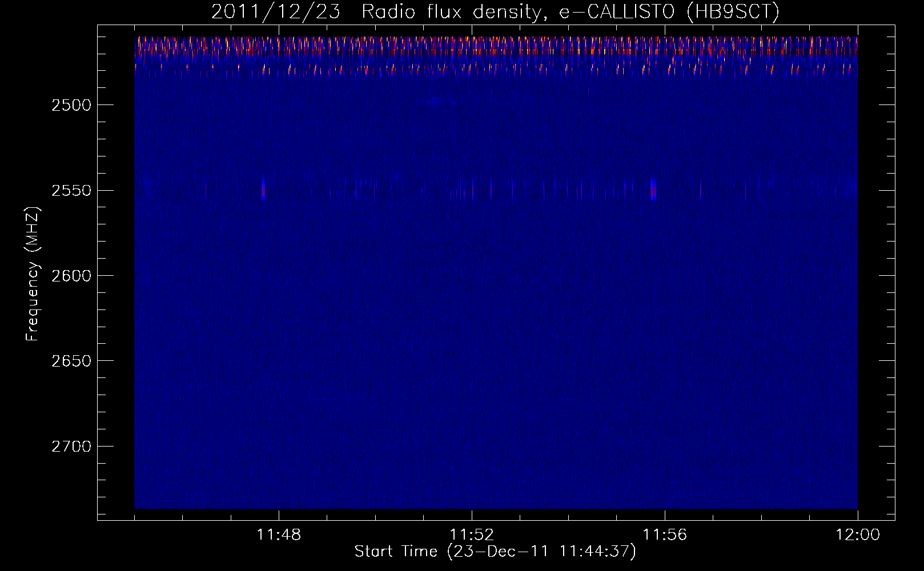Click the 'Frequency (MHZ)' axis title
The width and height of the screenshot is (924, 571).
33,274
